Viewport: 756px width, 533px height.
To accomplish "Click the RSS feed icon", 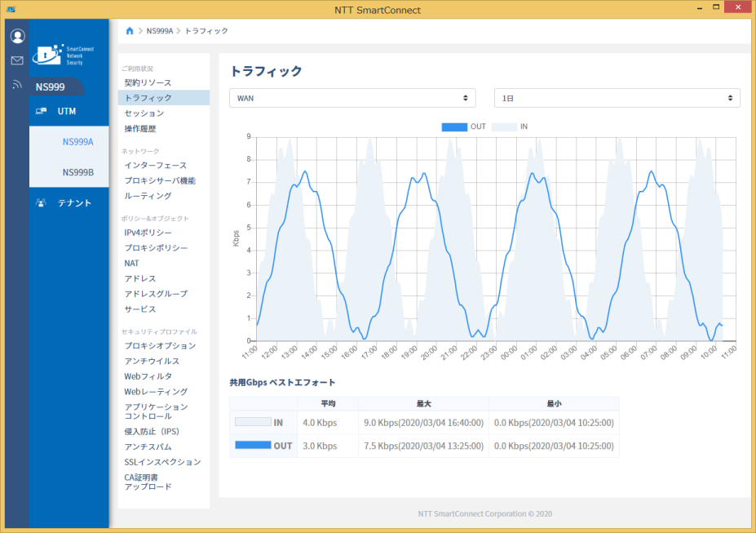I will click(x=17, y=84).
